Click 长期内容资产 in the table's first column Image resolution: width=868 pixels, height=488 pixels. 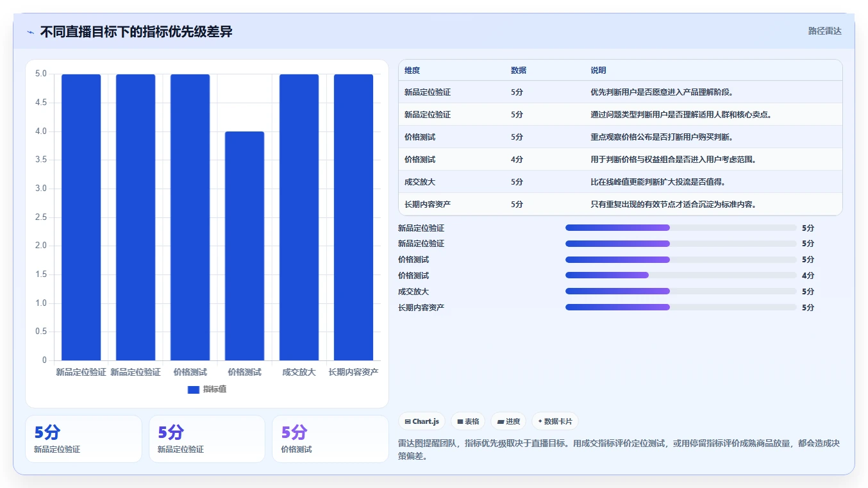pos(427,205)
